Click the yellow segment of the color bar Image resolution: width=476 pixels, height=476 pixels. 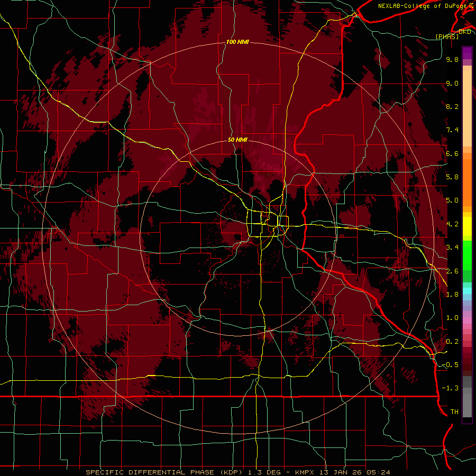(x=467, y=226)
